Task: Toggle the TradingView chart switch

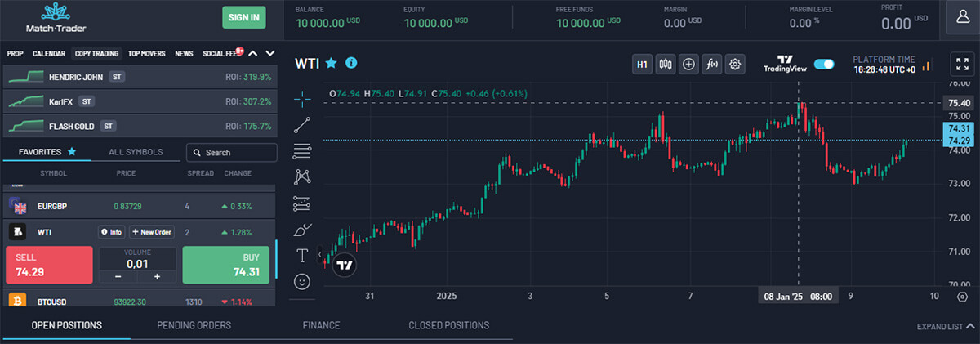Action: point(823,64)
